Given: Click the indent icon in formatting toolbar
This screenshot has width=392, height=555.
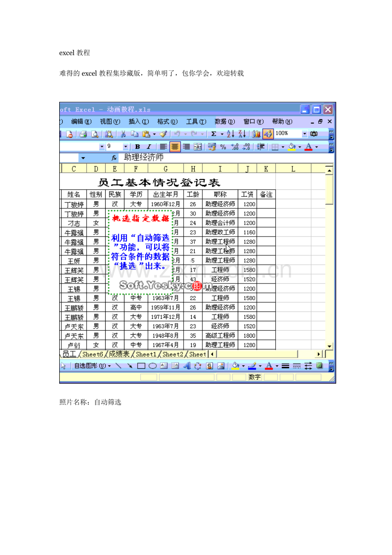Looking at the screenshot, I should 262,147.
